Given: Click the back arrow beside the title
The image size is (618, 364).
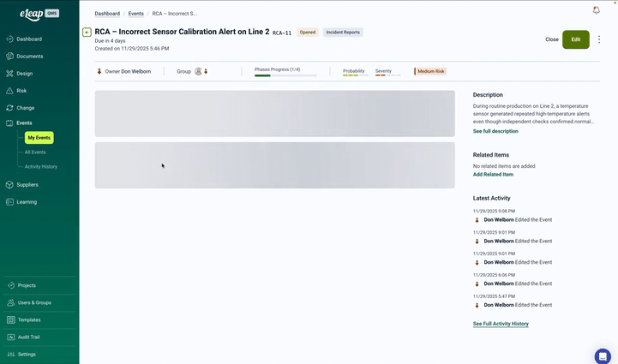Looking at the screenshot, I should [x=87, y=33].
